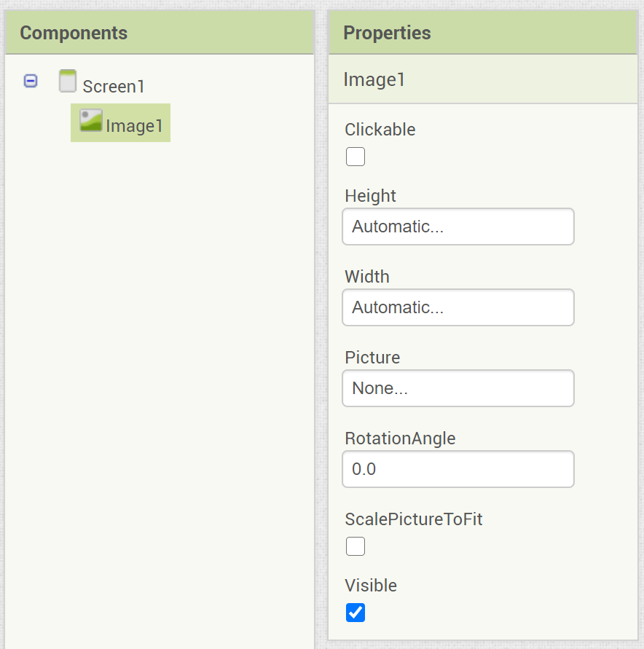Click the Image1 picture icon
This screenshot has height=649, width=644.
pos(91,120)
